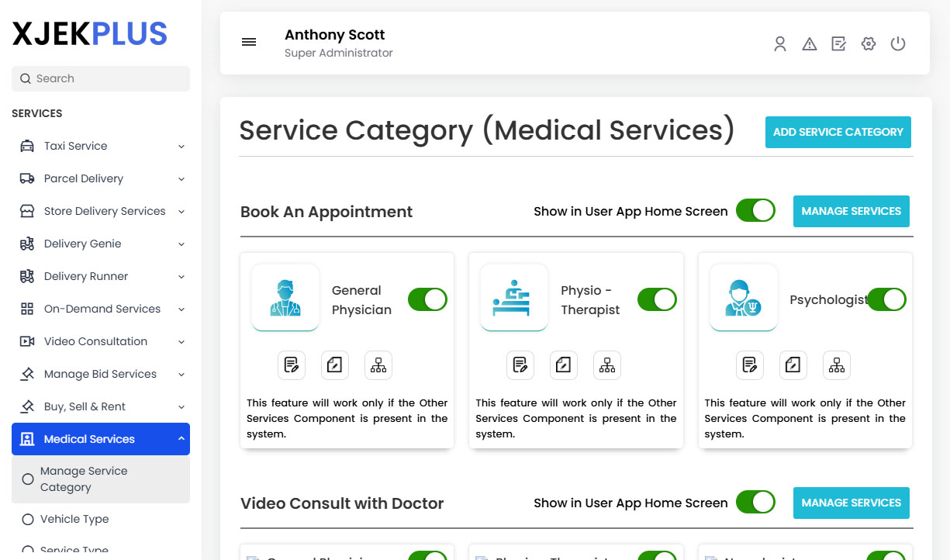The image size is (950, 560).
Task: Turn off Show in User App Home Screen for Book An Appointment
Action: click(x=755, y=210)
